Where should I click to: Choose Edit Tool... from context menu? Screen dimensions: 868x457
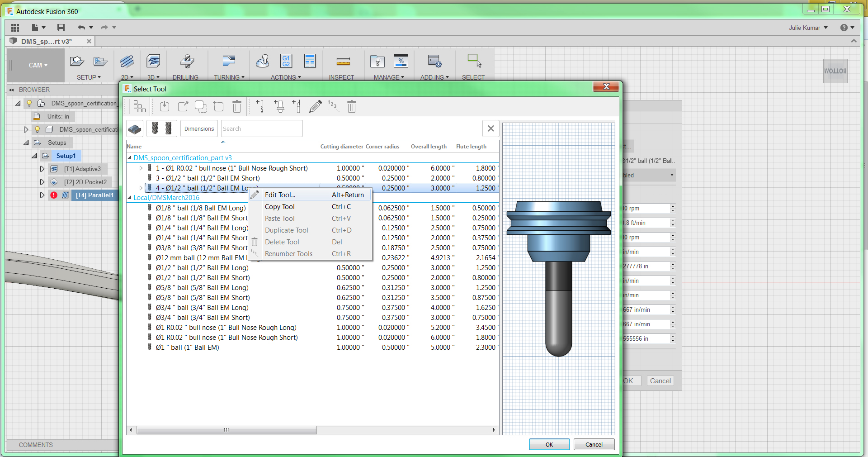pos(310,195)
